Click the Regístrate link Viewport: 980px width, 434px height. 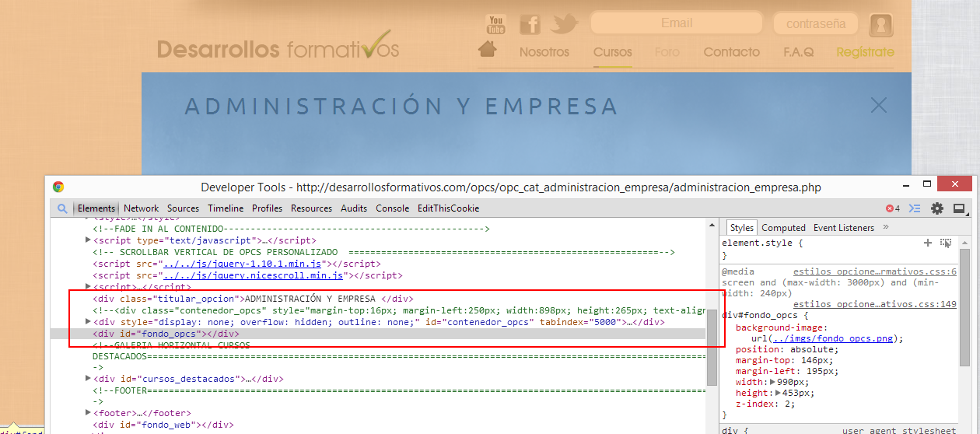[865, 52]
